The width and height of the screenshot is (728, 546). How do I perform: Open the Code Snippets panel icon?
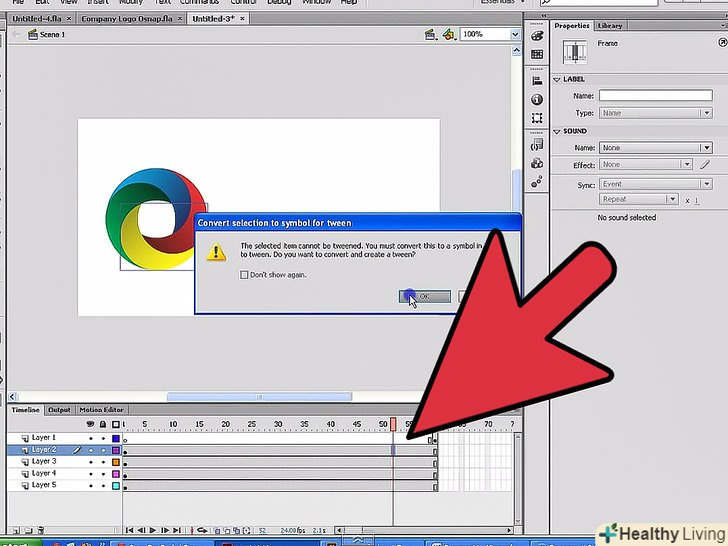click(x=537, y=145)
